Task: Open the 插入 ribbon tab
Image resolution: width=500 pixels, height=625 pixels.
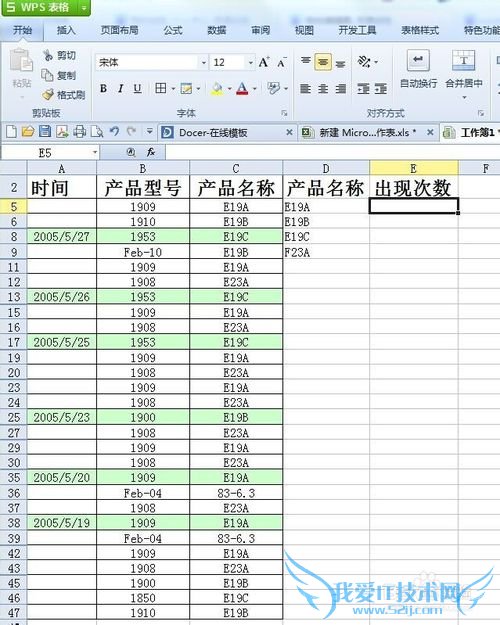Action: coord(66,30)
